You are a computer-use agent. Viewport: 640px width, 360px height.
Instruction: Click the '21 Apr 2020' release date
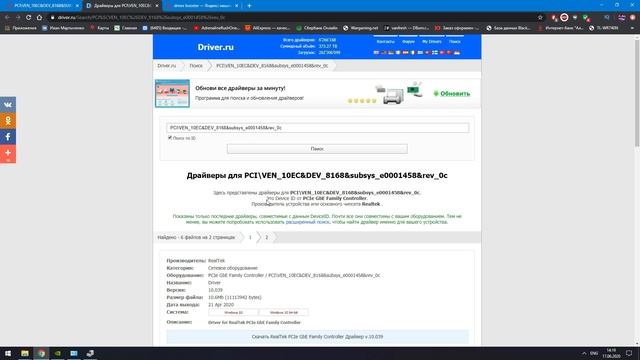click(x=221, y=305)
